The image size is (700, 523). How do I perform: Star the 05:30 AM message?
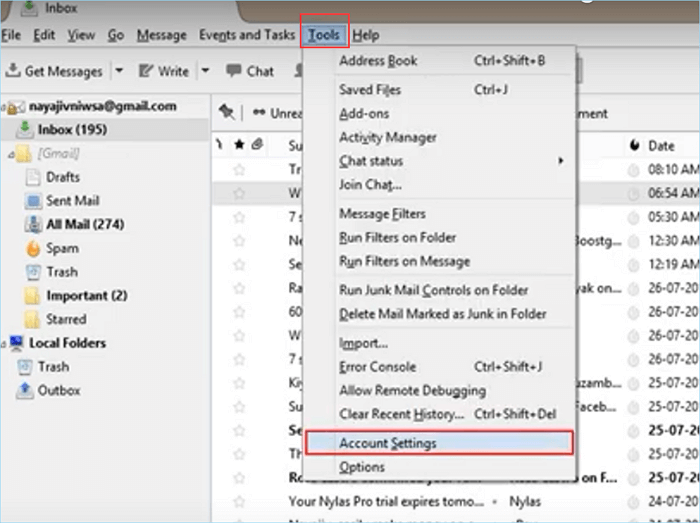[239, 217]
